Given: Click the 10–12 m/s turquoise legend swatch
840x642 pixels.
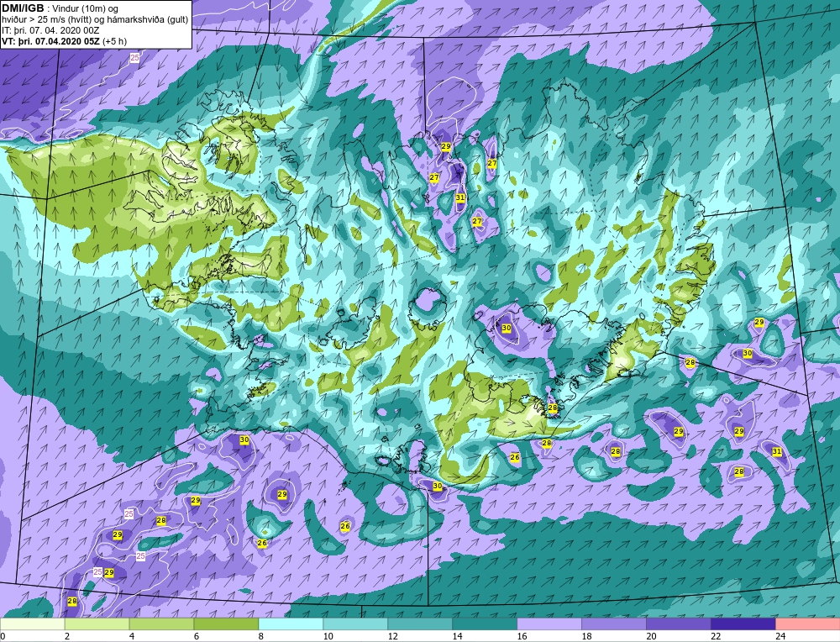Looking at the screenshot, I should click(355, 624).
